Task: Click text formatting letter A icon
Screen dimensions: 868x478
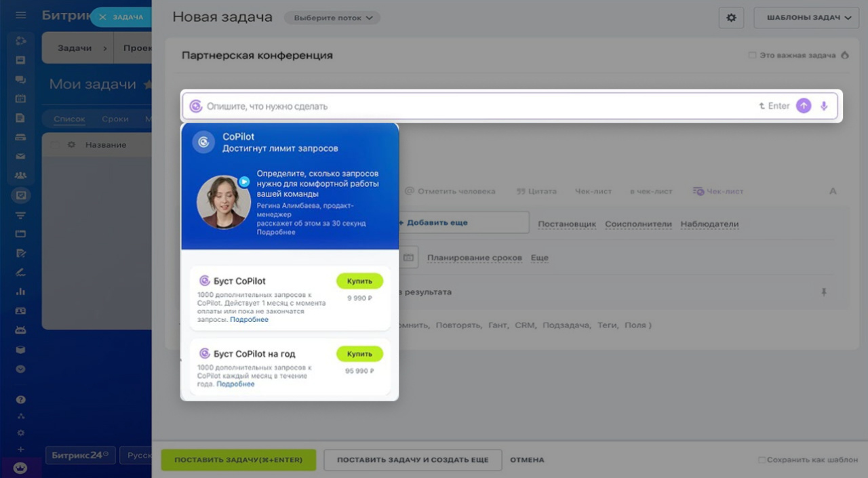Action: pyautogui.click(x=833, y=191)
